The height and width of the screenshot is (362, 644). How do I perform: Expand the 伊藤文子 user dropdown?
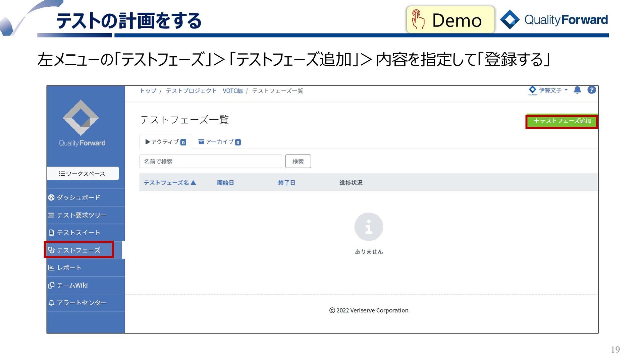[552, 90]
